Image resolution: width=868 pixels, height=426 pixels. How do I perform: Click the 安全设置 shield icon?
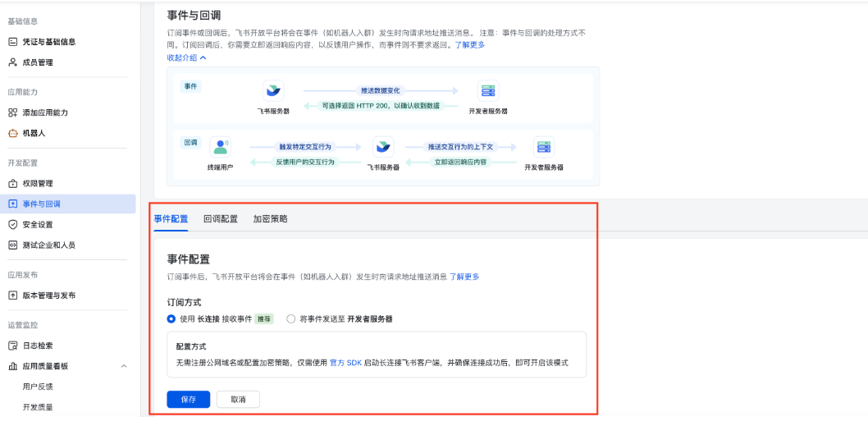pos(12,224)
